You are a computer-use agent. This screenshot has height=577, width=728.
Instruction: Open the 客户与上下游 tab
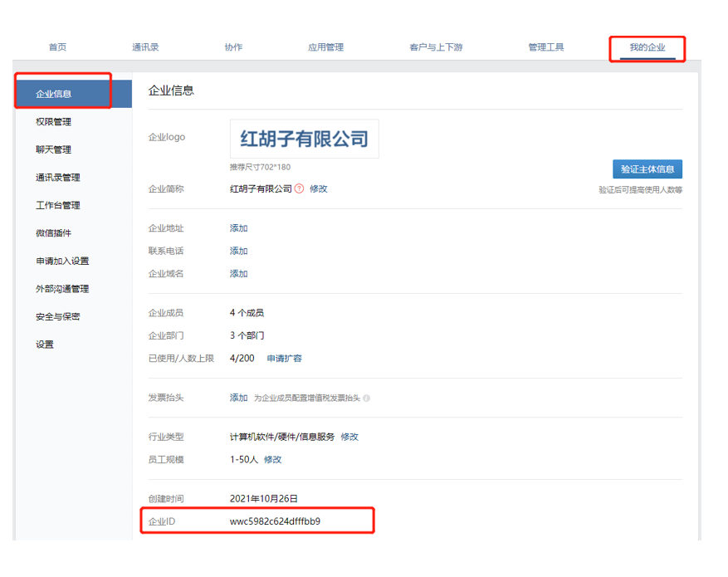click(436, 46)
